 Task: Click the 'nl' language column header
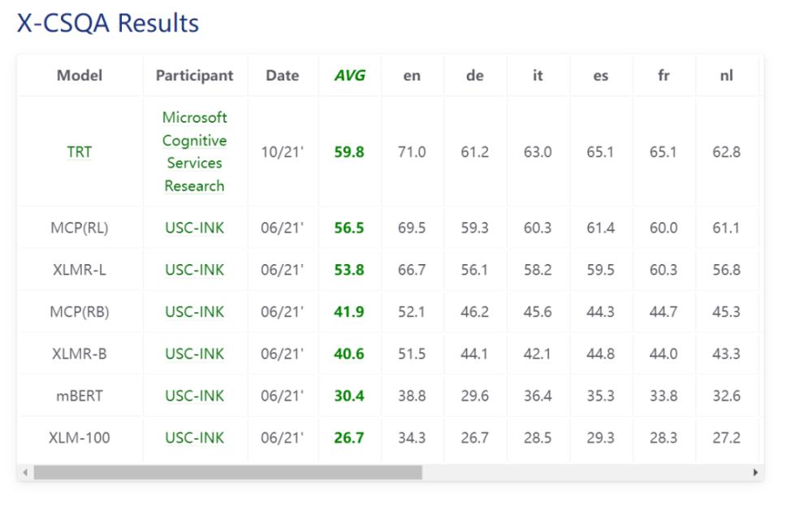(x=726, y=76)
